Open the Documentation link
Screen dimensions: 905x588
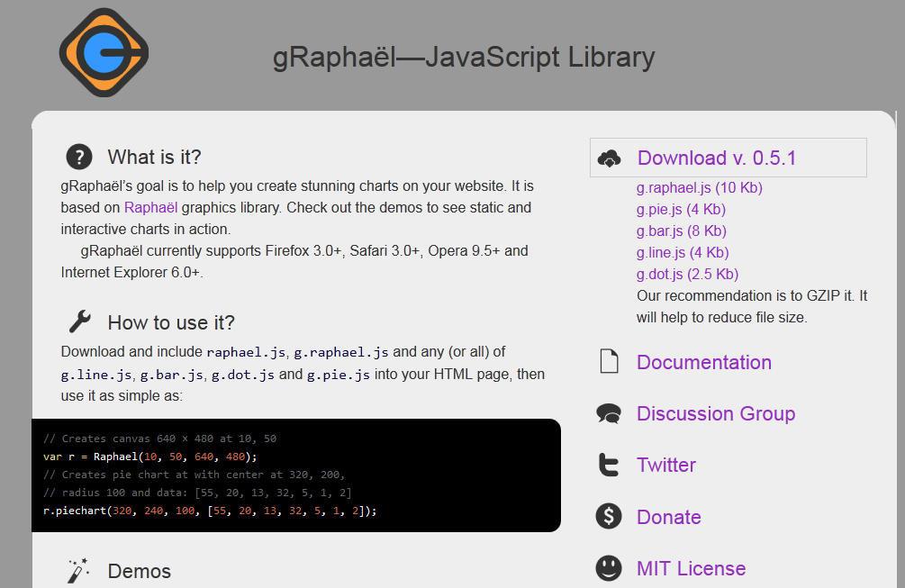(703, 363)
